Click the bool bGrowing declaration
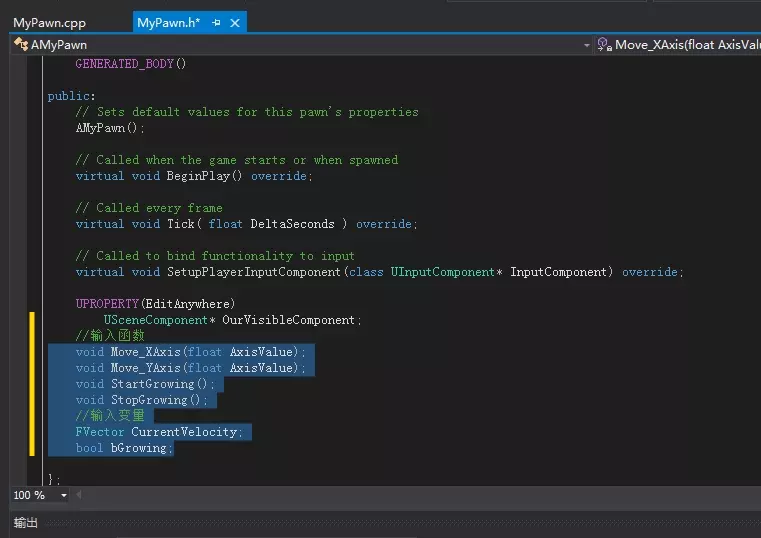The image size is (761, 538). (124, 448)
